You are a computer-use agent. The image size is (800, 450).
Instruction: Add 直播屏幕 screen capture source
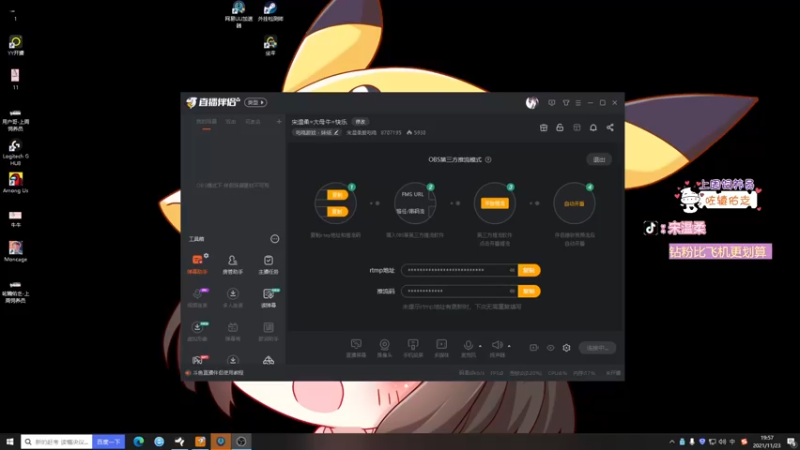(356, 348)
